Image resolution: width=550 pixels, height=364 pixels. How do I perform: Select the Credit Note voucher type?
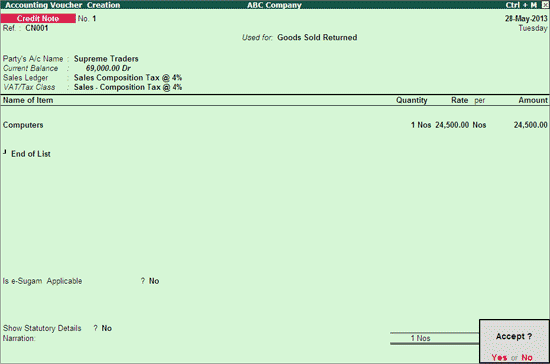click(x=38, y=18)
